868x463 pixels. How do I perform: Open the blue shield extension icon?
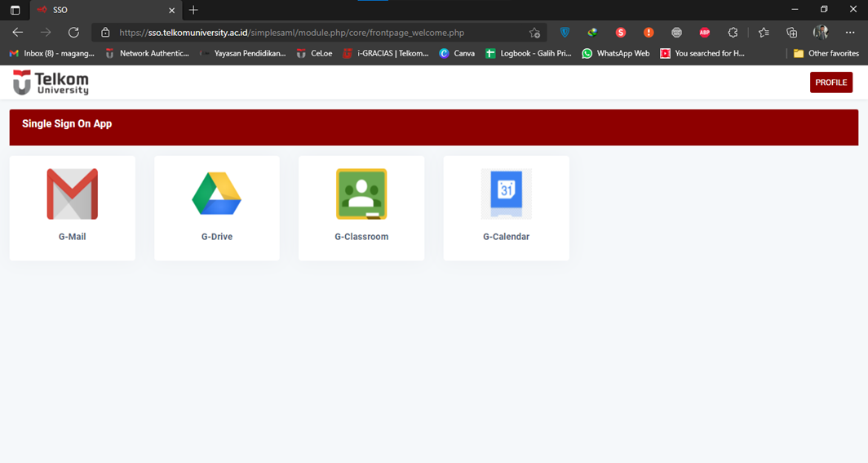coord(565,33)
